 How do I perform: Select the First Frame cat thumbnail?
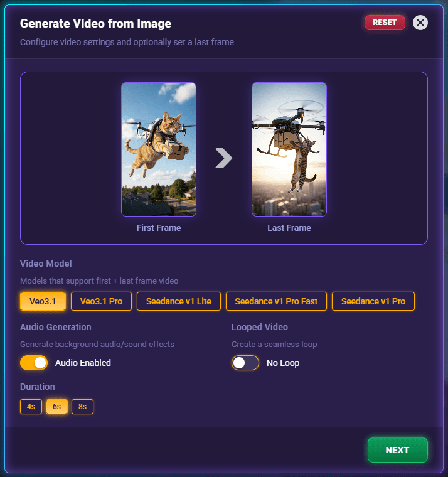click(x=159, y=149)
